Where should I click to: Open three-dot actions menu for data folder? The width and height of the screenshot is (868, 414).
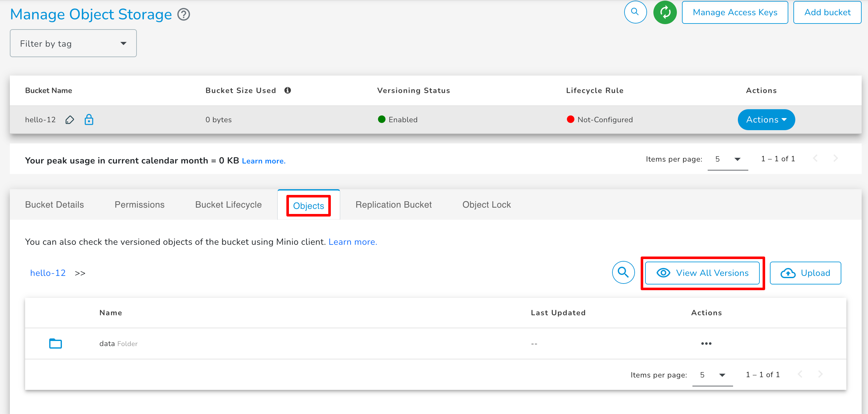(706, 343)
